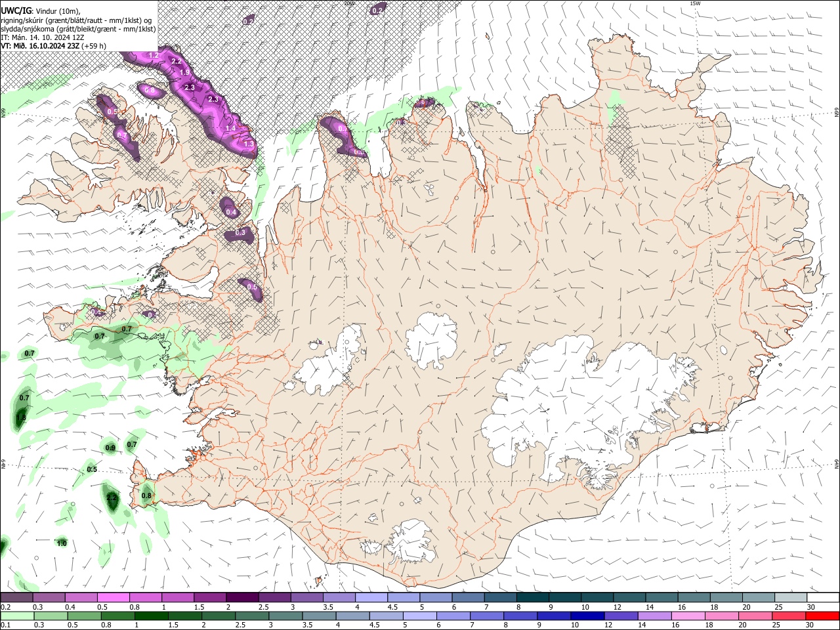Image resolution: width=840 pixels, height=630 pixels.
Task: Click the '1.4' snowfall value label
Action: (230, 129)
